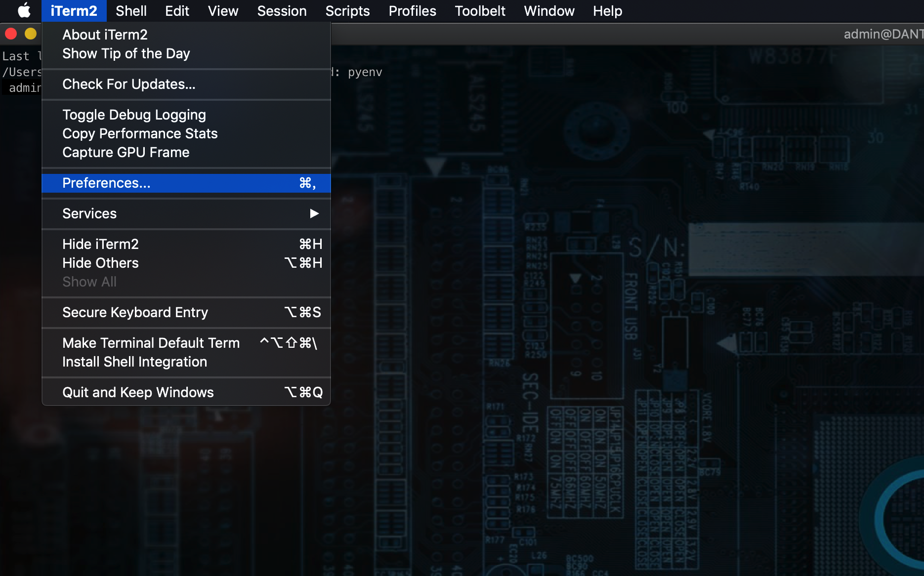
Task: Click Check For Updates...
Action: click(x=186, y=84)
